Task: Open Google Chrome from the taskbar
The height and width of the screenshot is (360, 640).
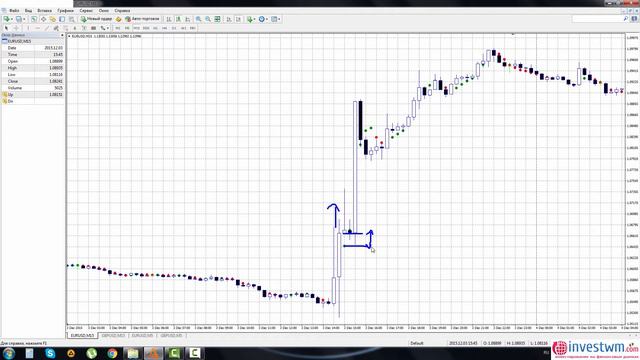Action: coord(112,353)
